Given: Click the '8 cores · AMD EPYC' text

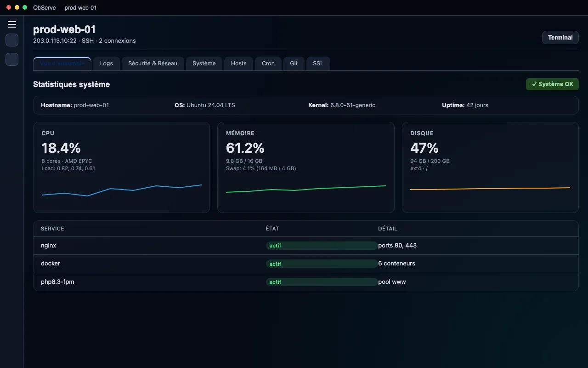Looking at the screenshot, I should tap(67, 161).
